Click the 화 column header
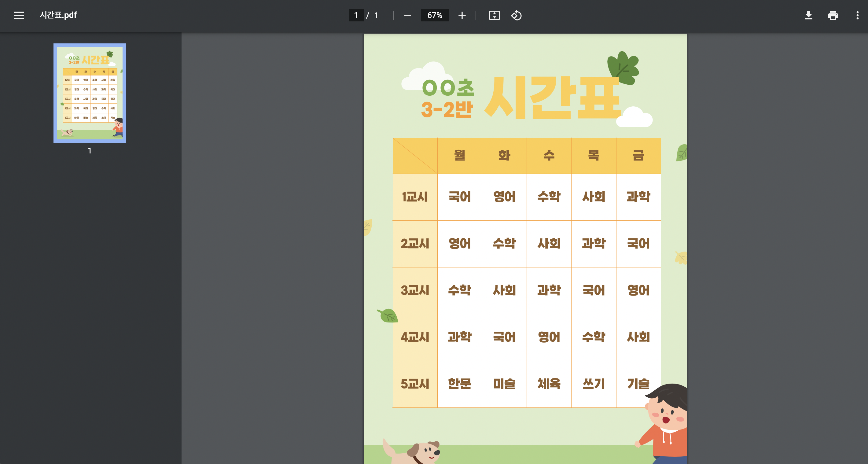This screenshot has width=868, height=464. [504, 155]
